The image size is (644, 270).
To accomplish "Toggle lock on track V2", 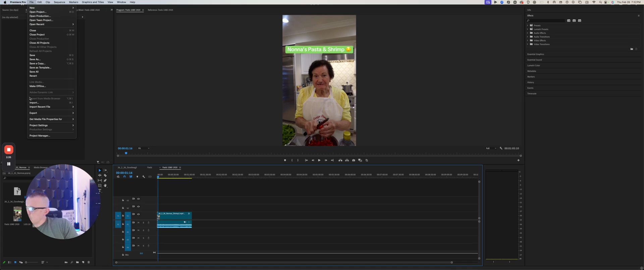I will point(123,208).
